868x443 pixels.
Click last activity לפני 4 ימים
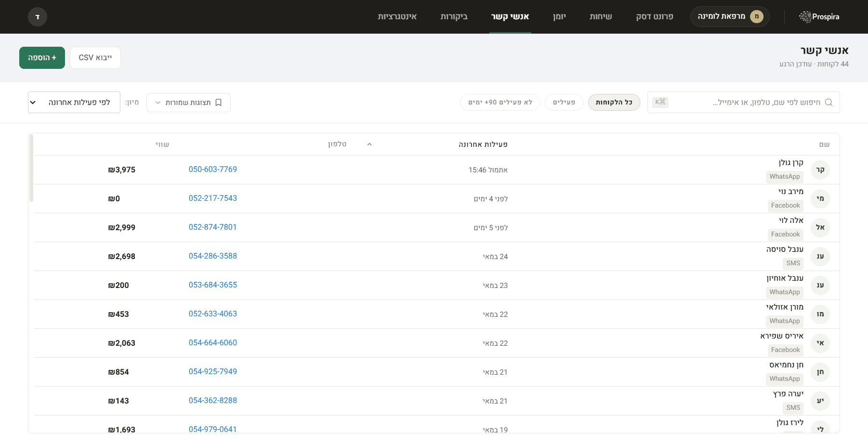(x=491, y=199)
